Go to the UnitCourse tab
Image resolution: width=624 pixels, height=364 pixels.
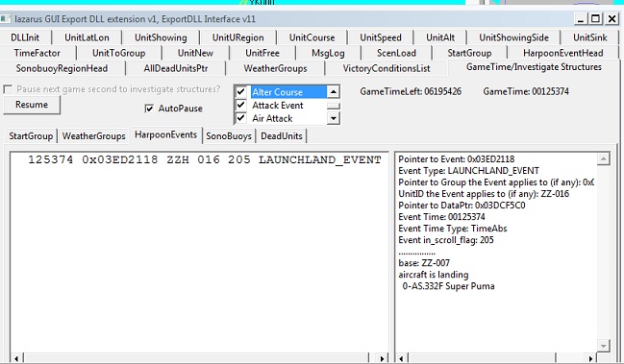(x=312, y=37)
